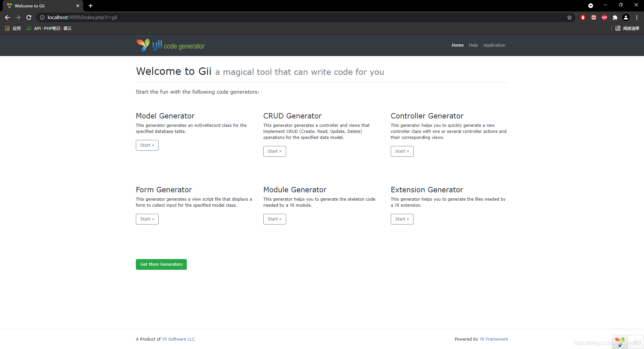Click the Module Generator heading
This screenshot has width=644, height=349.
click(295, 190)
